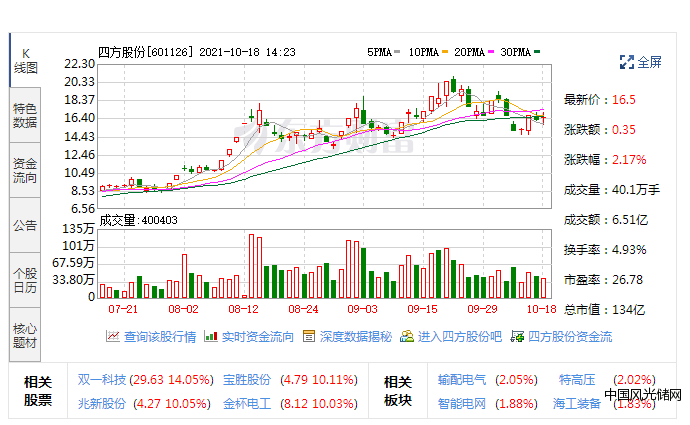This screenshot has height=425, width=690.
Task: Click the 全屏 fullscreen link
Action: tap(649, 62)
